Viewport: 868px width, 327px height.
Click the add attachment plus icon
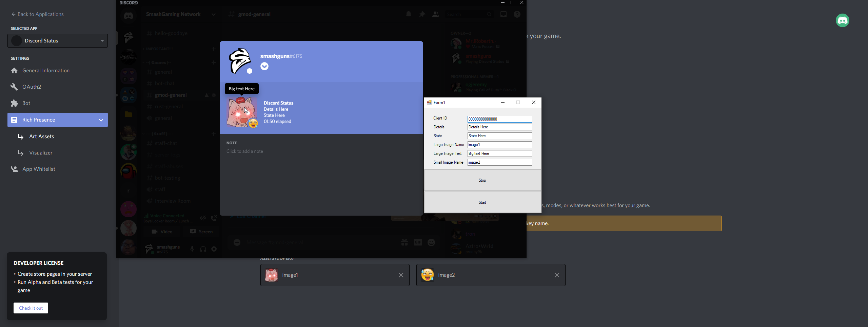[x=237, y=242]
